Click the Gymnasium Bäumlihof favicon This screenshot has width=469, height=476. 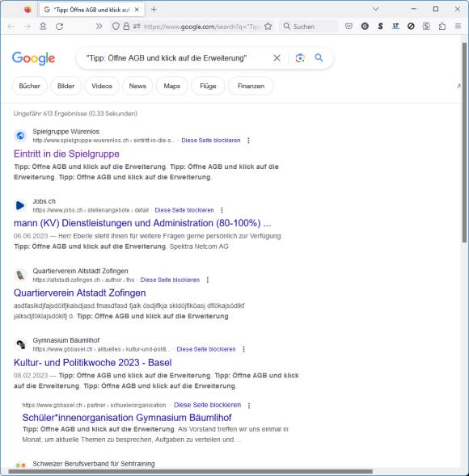(x=20, y=344)
